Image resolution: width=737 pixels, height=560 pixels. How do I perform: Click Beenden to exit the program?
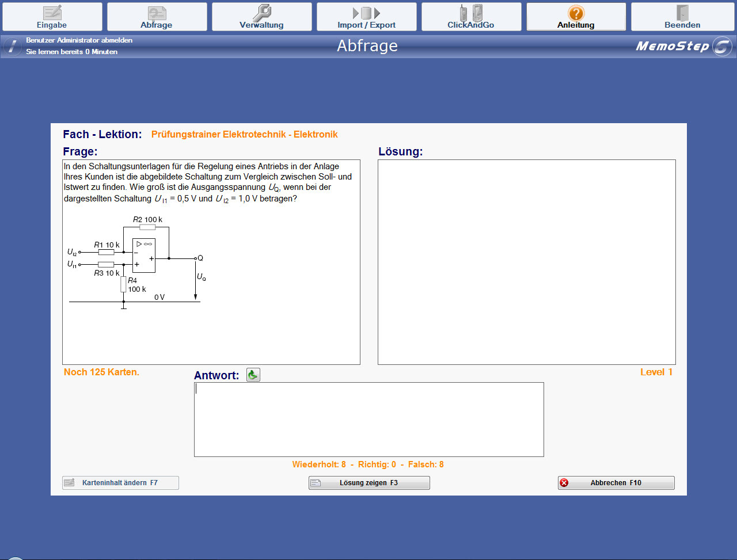click(x=682, y=17)
